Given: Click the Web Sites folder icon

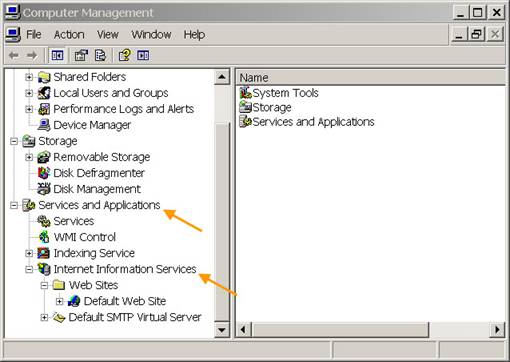Looking at the screenshot, I should [59, 285].
